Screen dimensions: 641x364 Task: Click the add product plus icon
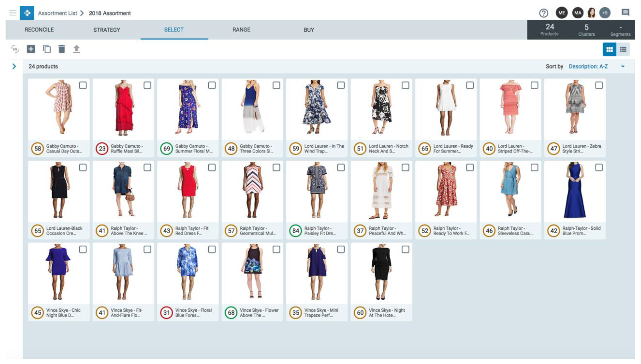pos(31,49)
